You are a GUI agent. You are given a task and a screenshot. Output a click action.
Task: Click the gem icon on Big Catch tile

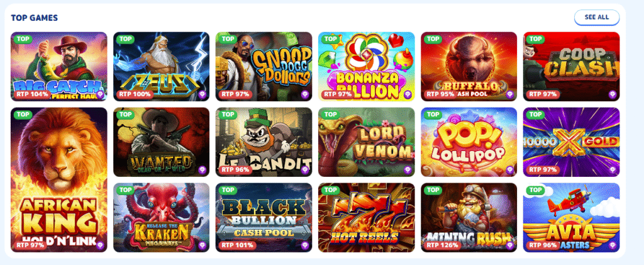100,94
